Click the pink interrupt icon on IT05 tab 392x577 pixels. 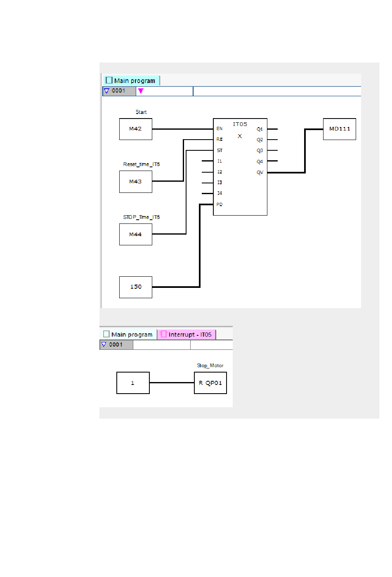point(163,334)
